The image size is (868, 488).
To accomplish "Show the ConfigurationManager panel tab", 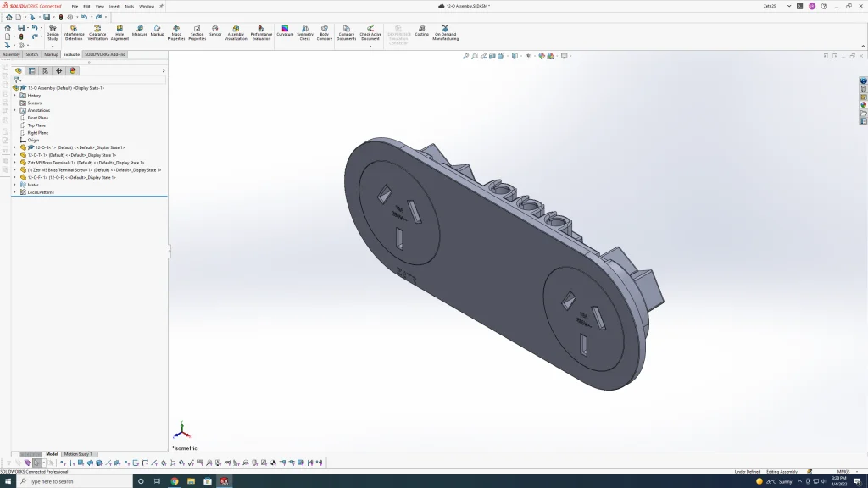I will point(45,71).
